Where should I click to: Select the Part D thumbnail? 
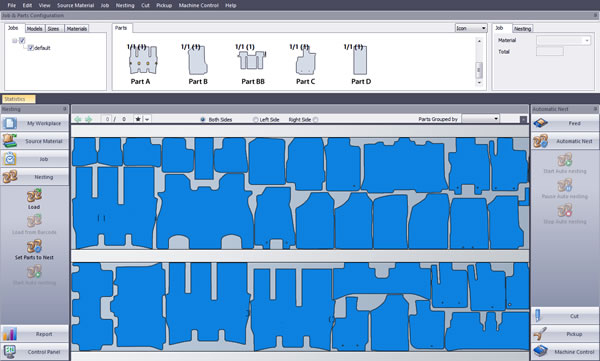click(360, 60)
